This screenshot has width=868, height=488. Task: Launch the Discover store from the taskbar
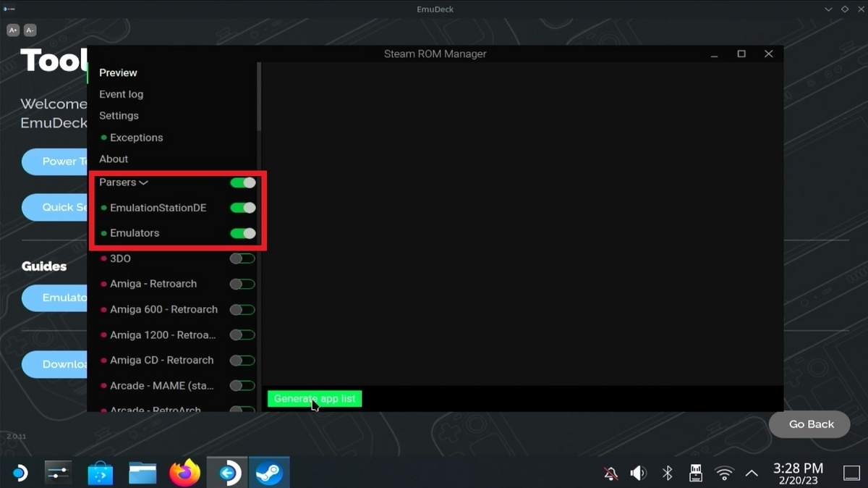tap(101, 474)
